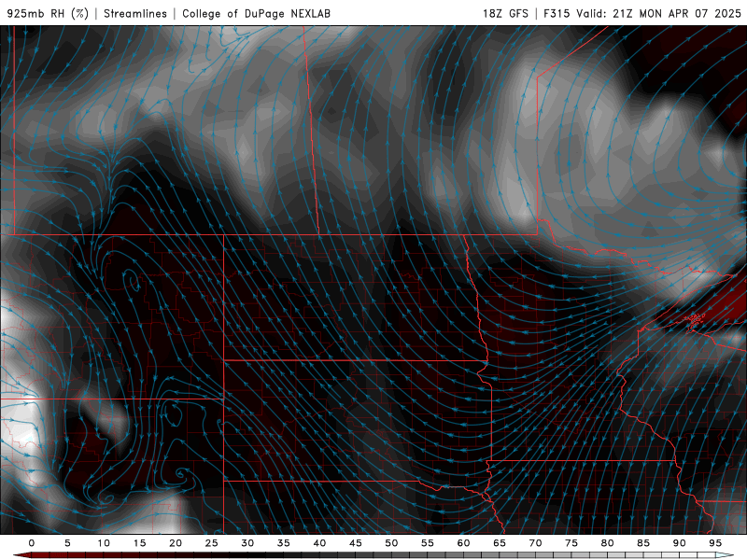Screen dimensions: 747x560
Task: Click the 95 value on the RH scale
Action: (x=715, y=543)
